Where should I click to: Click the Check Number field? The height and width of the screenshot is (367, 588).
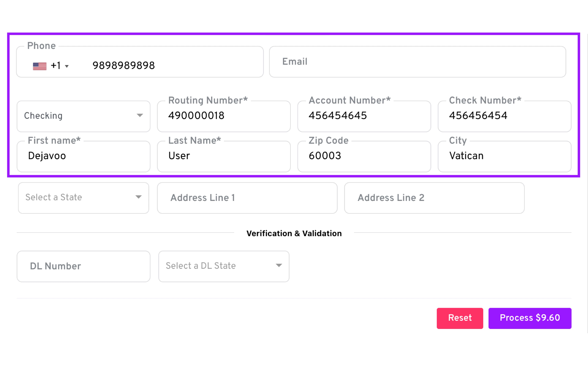pyautogui.click(x=504, y=116)
